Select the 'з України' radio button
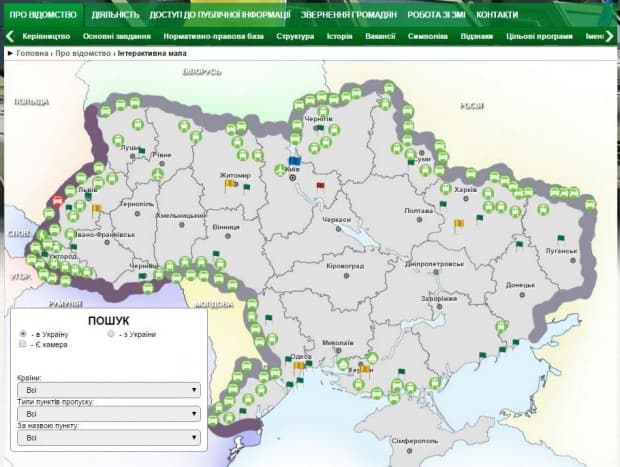Screen dimensions: 620x467 tap(112, 333)
